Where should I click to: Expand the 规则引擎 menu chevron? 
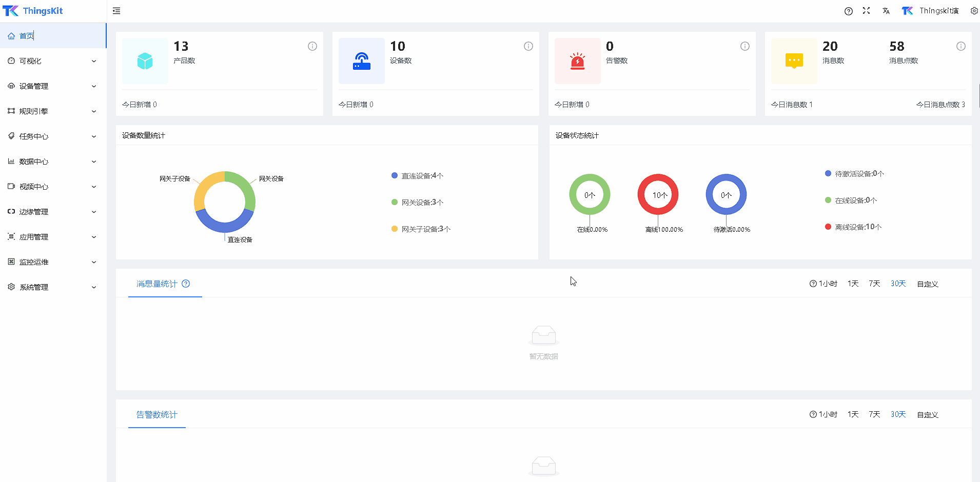pyautogui.click(x=94, y=111)
